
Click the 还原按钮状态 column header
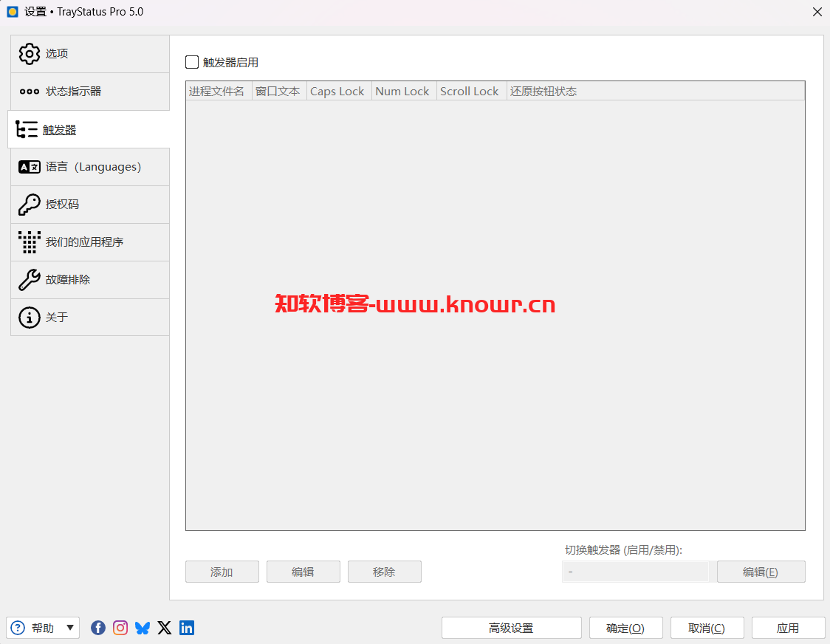[x=655, y=91]
